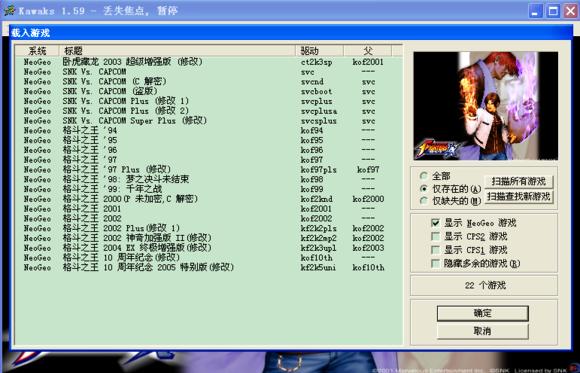
Task: Sort list by the 系统 column header
Action: click(x=37, y=50)
